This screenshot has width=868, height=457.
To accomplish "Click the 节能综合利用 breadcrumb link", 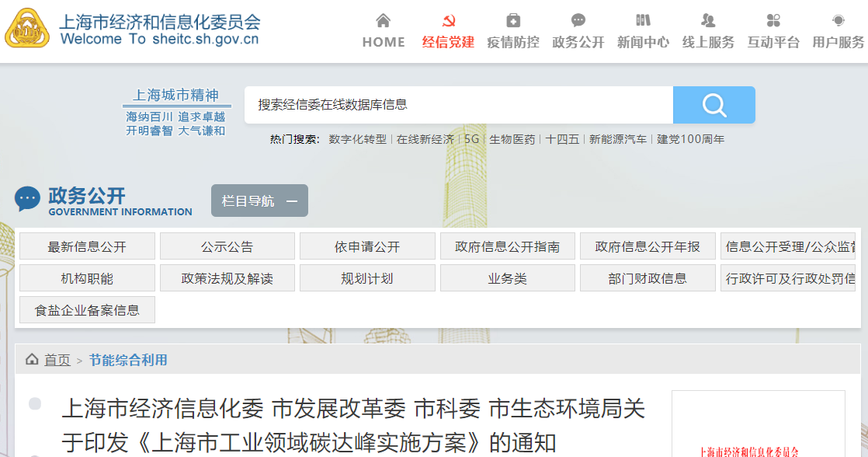I will click(128, 360).
